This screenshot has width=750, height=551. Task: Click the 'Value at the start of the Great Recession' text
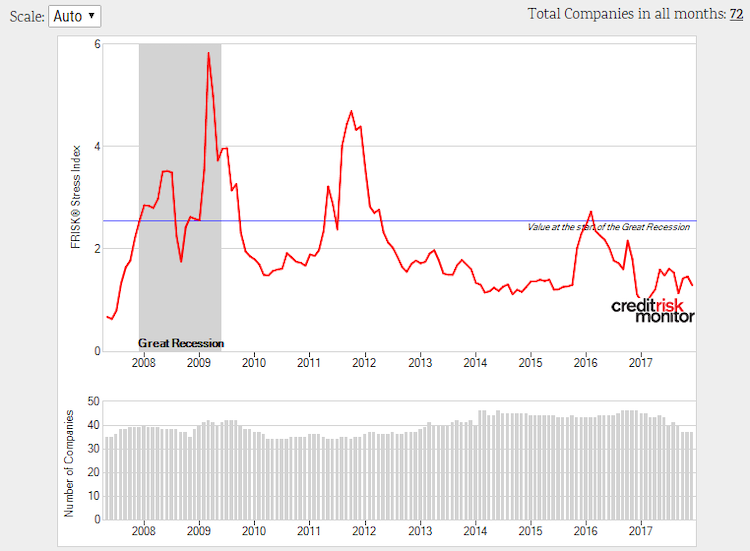click(x=608, y=227)
